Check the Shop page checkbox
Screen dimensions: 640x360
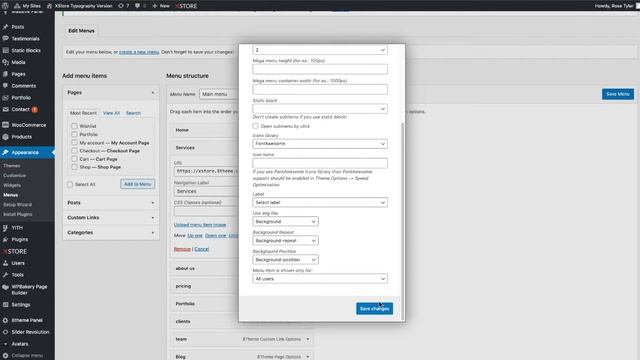point(74,167)
